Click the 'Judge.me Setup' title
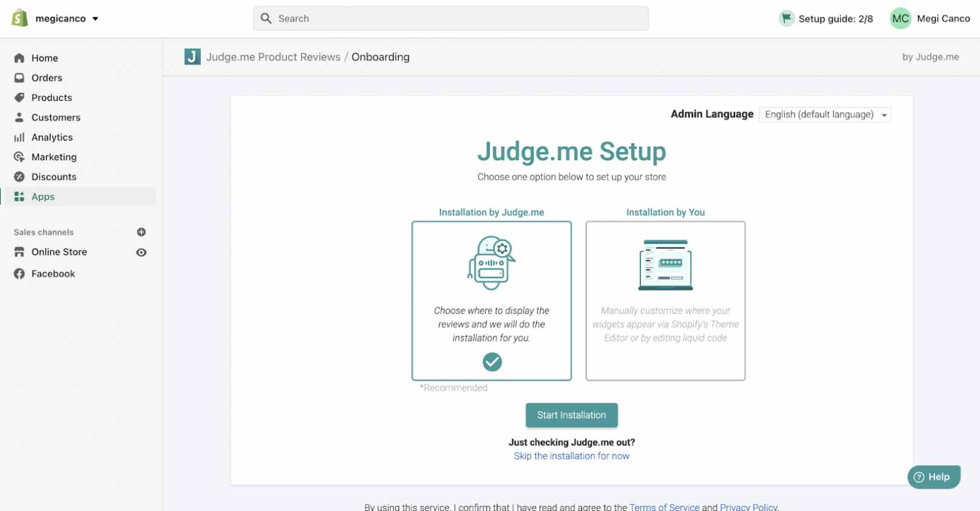This screenshot has height=511, width=980. [x=571, y=152]
